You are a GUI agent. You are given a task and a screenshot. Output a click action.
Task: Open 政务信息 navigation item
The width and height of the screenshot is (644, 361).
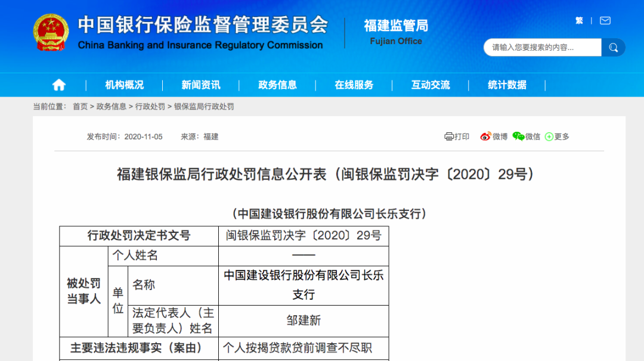[277, 85]
